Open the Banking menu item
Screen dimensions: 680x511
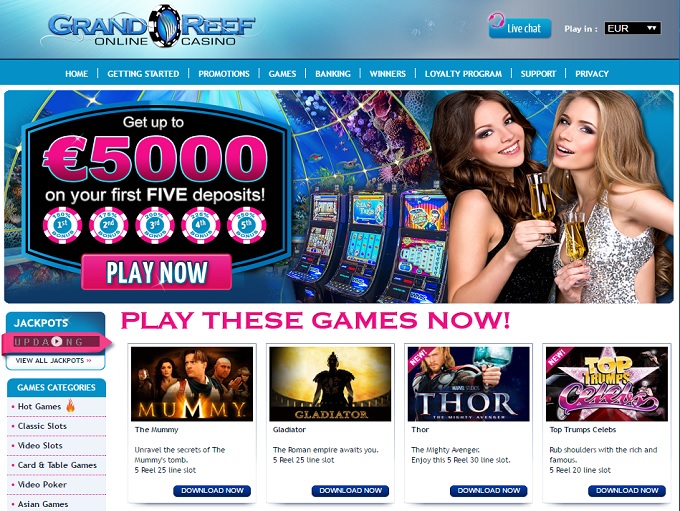(333, 74)
